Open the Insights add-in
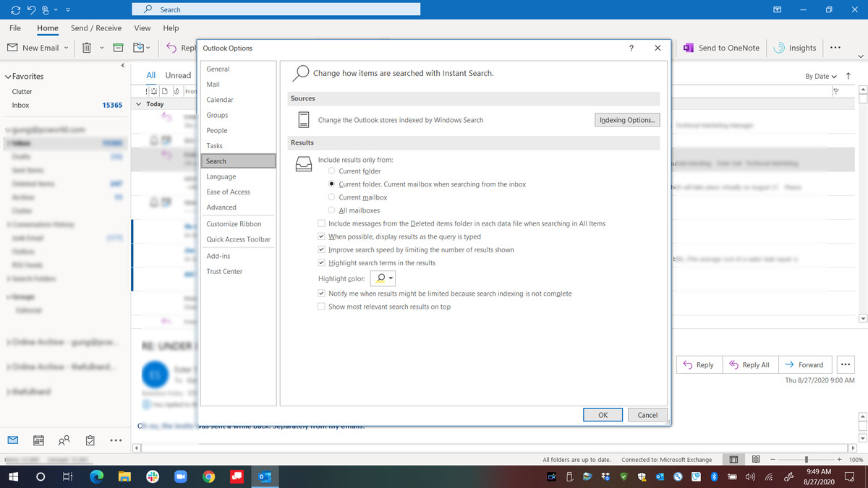 tap(794, 48)
